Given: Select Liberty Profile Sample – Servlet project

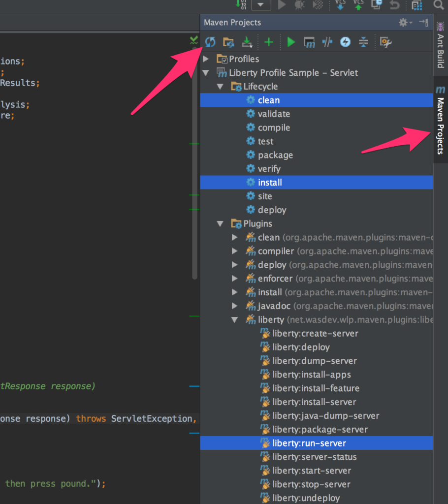Looking at the screenshot, I should (293, 73).
